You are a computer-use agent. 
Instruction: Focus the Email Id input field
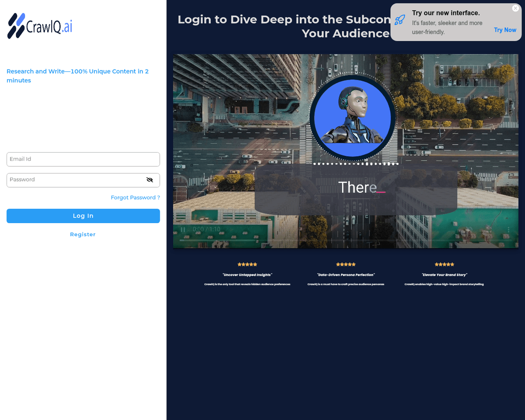click(x=83, y=159)
